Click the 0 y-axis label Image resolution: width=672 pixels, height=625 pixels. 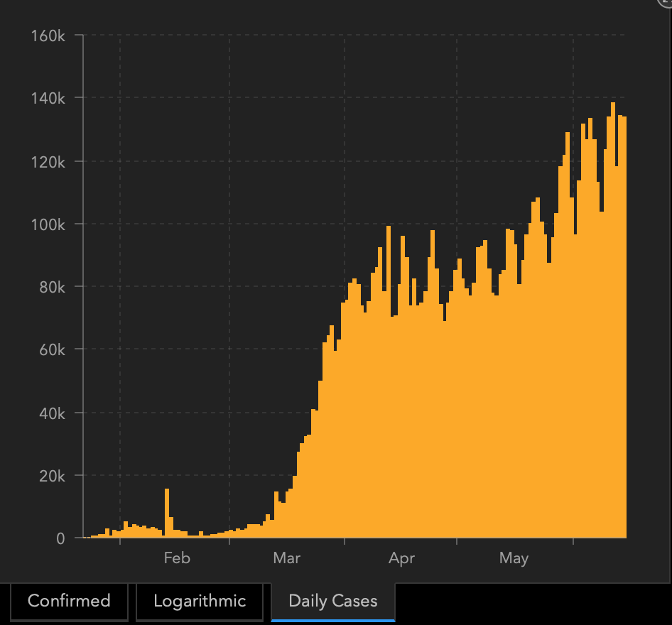tap(60, 538)
